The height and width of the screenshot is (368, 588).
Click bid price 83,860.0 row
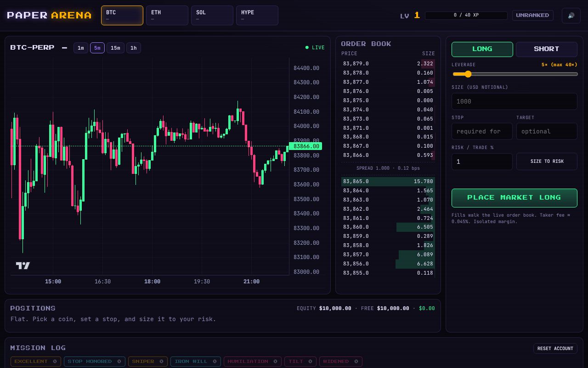[388, 227]
